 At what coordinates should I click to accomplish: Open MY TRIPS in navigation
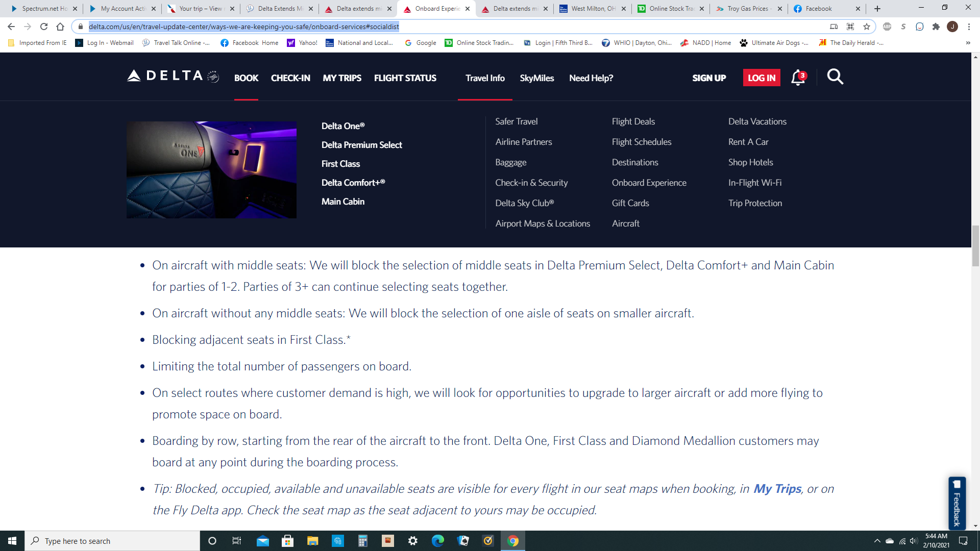342,78
